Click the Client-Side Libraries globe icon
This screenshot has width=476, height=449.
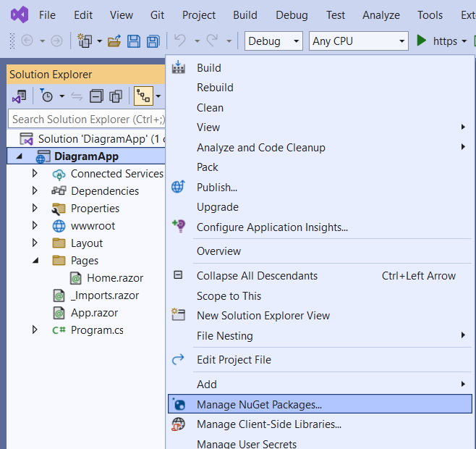click(x=178, y=424)
